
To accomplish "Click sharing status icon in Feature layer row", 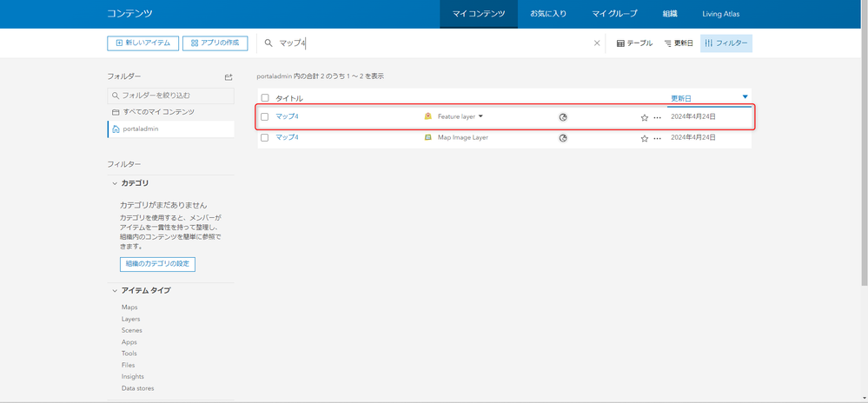I will (563, 117).
